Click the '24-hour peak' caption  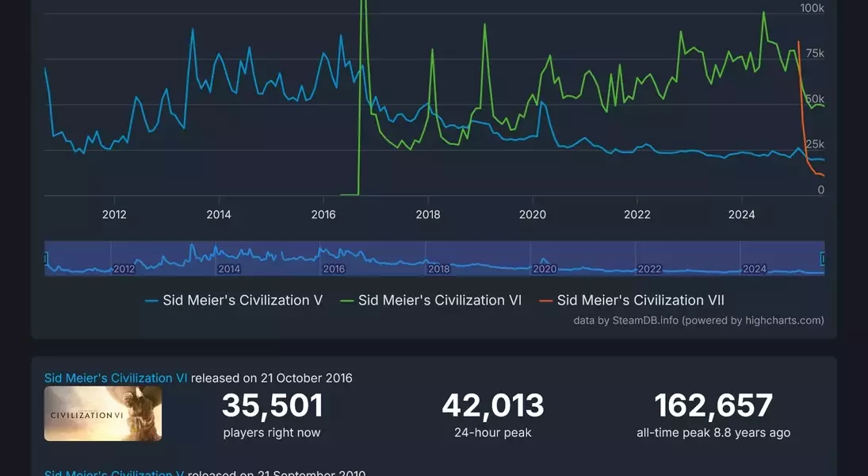tap(493, 433)
